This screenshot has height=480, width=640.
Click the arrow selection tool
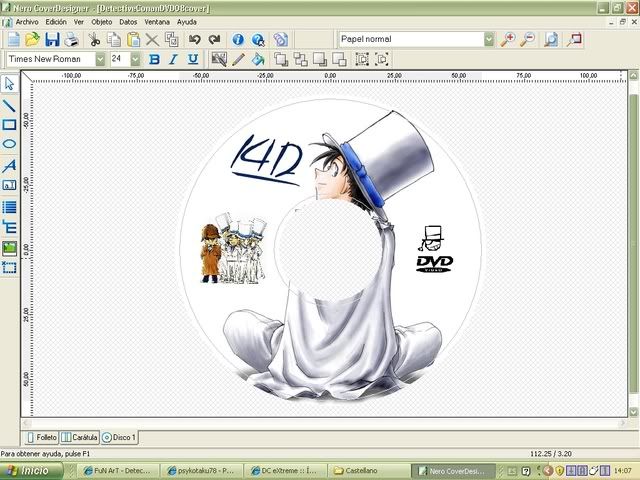click(x=10, y=85)
